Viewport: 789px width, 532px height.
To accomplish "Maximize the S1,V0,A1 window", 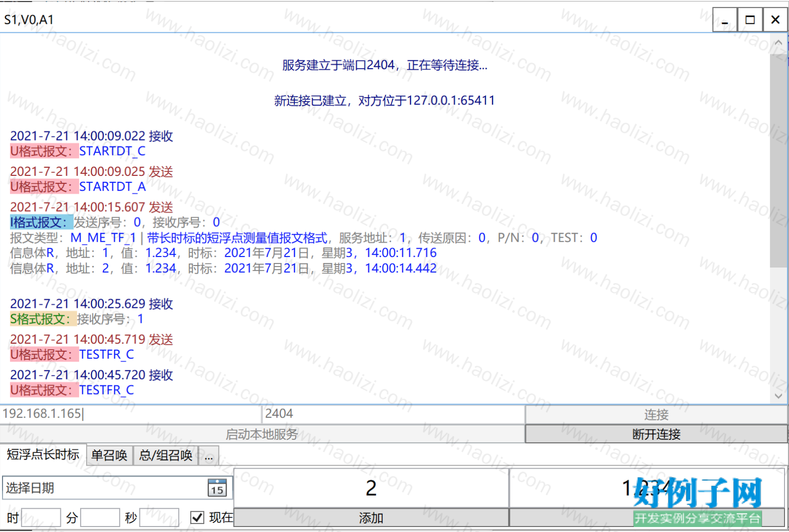I will (x=750, y=20).
